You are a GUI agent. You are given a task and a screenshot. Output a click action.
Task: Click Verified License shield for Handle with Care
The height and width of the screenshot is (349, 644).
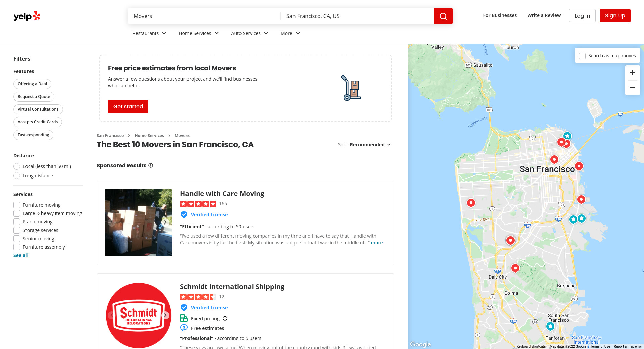184,215
